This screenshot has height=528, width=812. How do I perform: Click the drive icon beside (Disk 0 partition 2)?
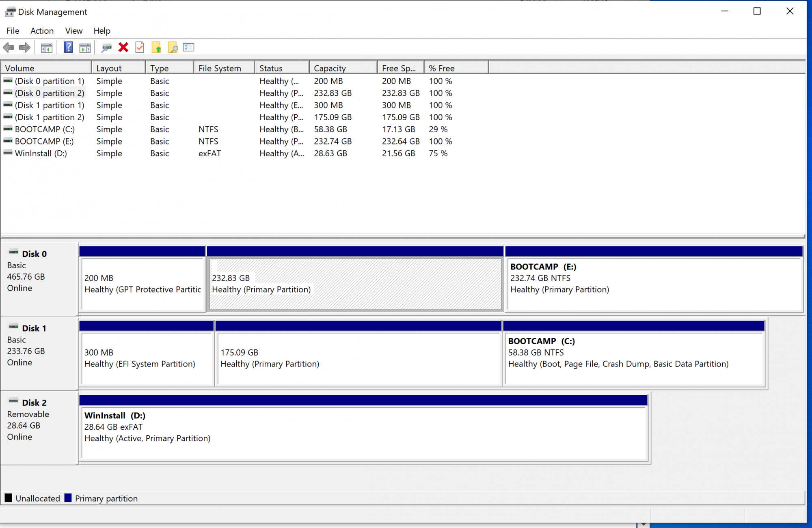point(8,93)
